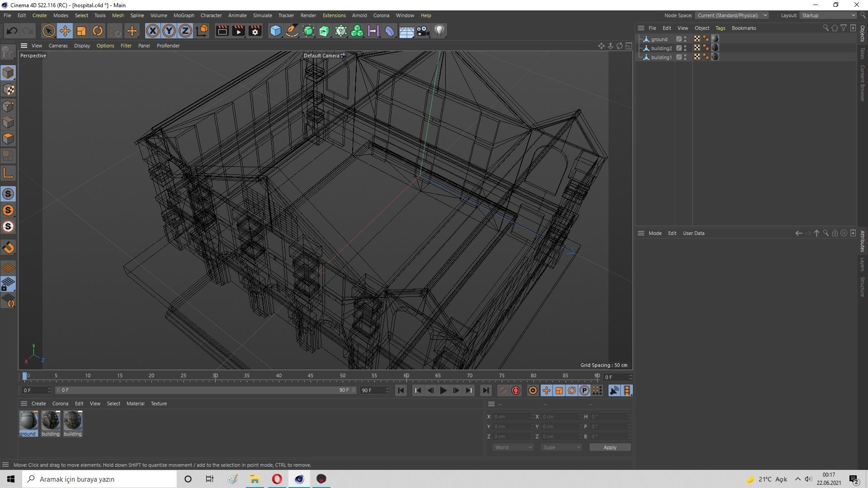Add a Camera object
This screenshot has height=488, width=868.
pyautogui.click(x=423, y=31)
